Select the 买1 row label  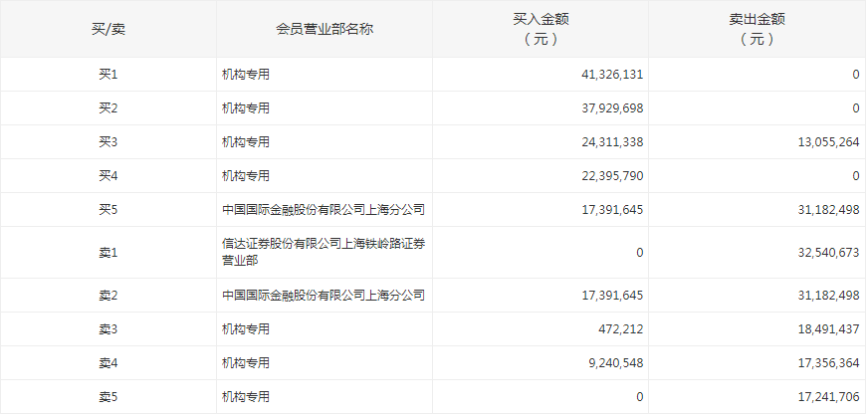[x=108, y=75]
